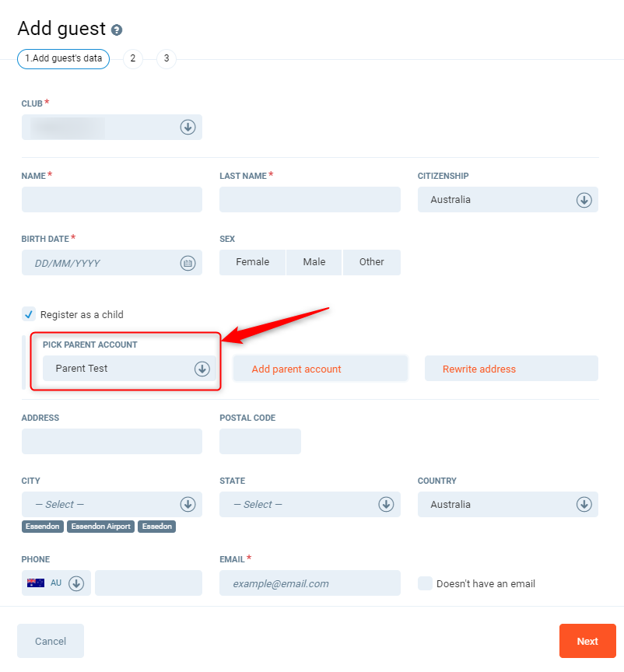
Task: Open the Club dropdown arrow
Action: [188, 127]
